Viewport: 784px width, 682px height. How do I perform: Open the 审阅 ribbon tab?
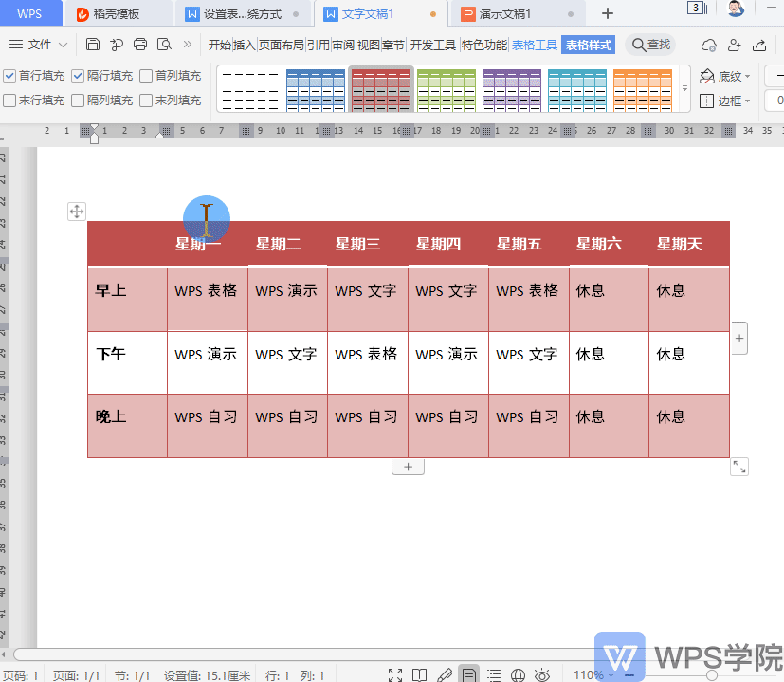click(343, 45)
